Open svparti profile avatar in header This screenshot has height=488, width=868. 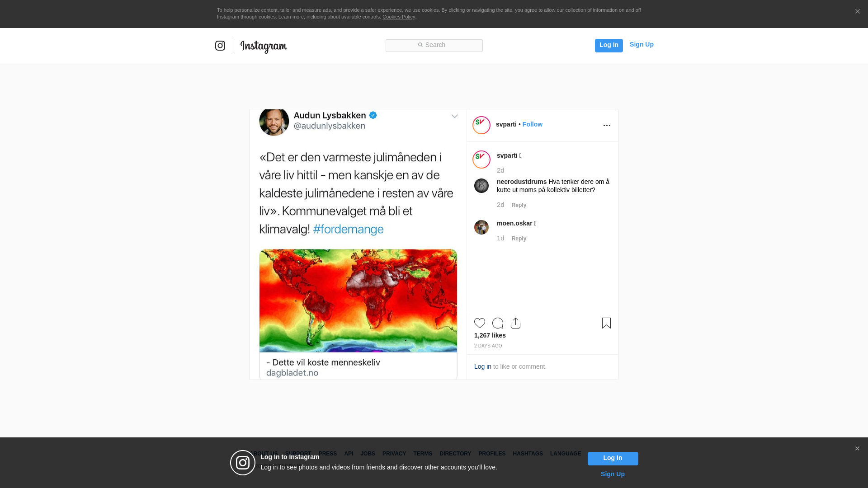pos(481,125)
